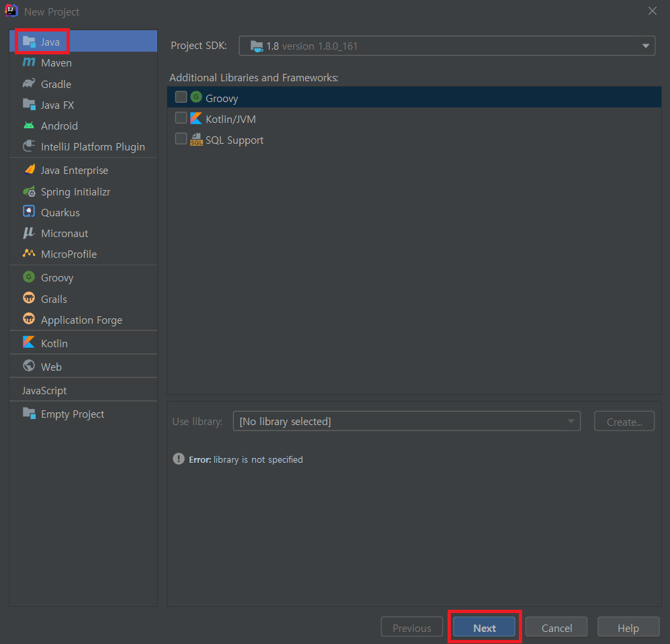The image size is (670, 644).
Task: Pick the Android robot icon
Action: point(29,125)
